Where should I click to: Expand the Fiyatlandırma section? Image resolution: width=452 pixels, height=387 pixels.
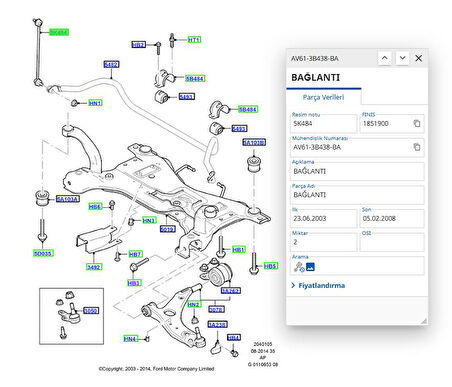tap(318, 285)
